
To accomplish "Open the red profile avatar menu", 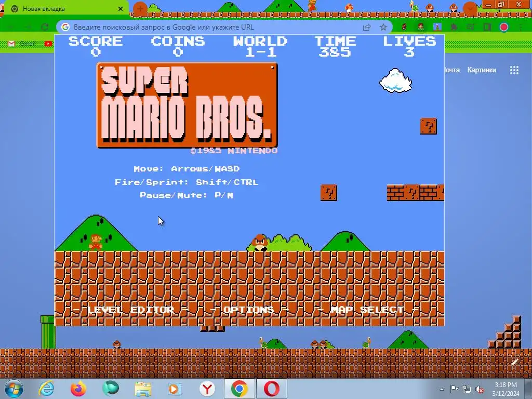I will (x=504, y=27).
